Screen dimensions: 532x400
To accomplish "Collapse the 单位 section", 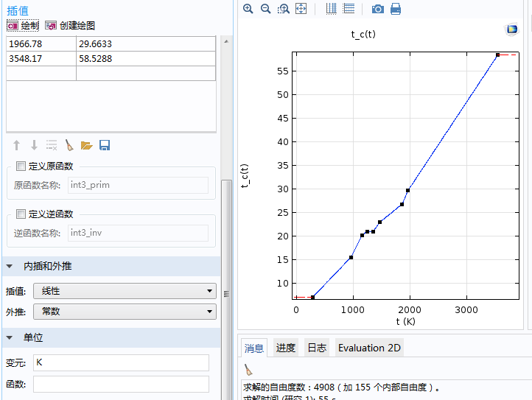I will click(x=10, y=337).
